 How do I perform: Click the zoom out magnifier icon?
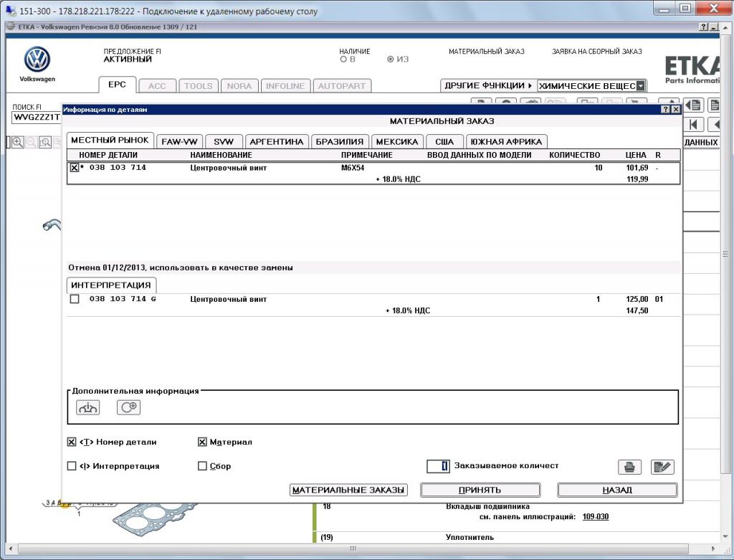click(32, 142)
